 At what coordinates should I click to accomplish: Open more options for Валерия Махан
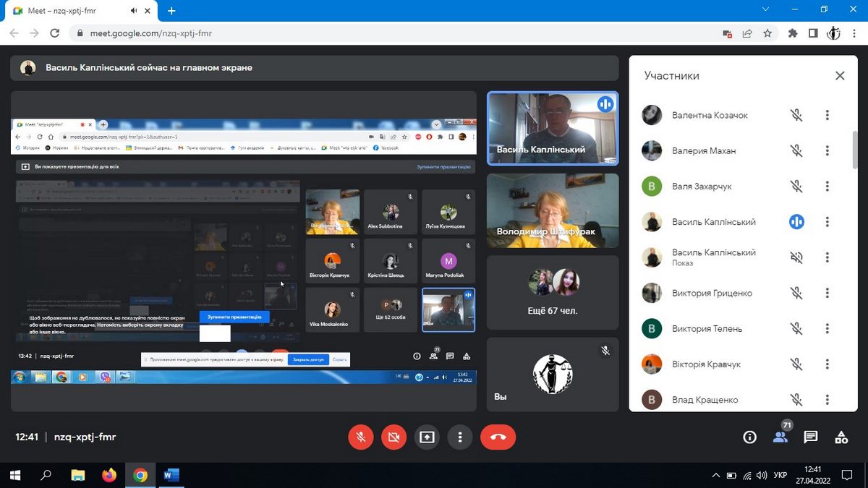coord(827,150)
